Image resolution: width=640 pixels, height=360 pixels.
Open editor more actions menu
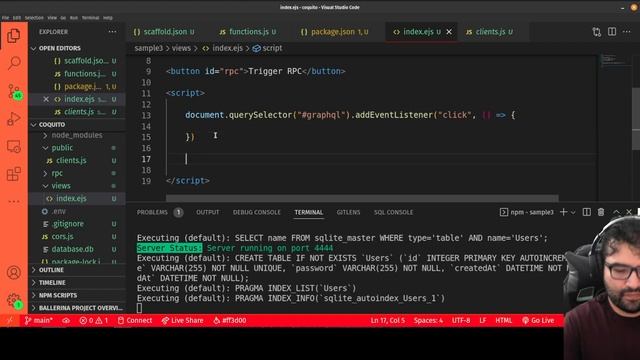point(627,32)
